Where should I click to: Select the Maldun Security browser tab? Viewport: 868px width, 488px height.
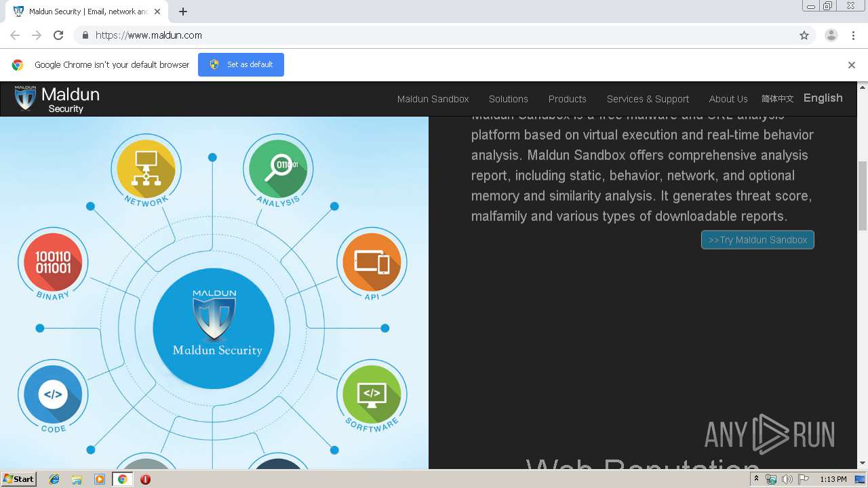pos(87,12)
